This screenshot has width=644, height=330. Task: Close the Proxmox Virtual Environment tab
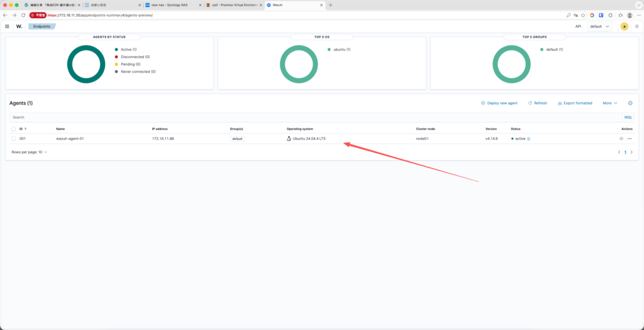pos(261,5)
